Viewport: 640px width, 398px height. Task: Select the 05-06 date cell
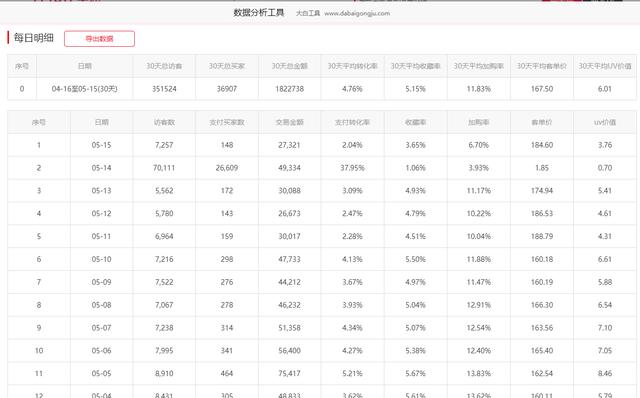pyautogui.click(x=101, y=351)
